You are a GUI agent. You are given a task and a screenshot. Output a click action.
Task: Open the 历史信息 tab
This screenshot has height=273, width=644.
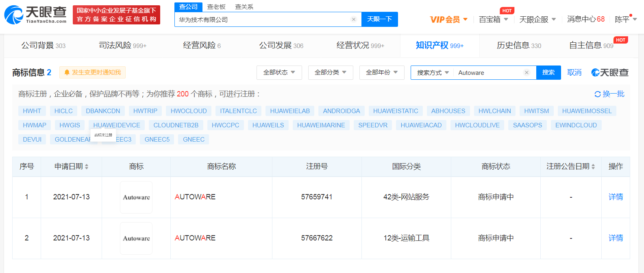coord(519,46)
